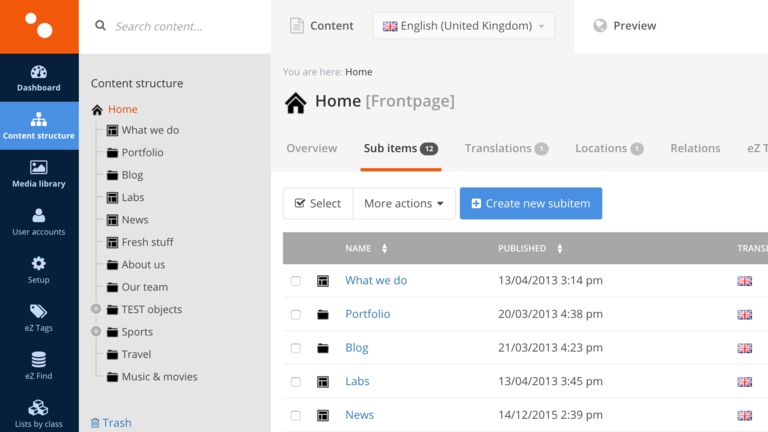This screenshot has width=768, height=432.
Task: Switch to the Relations tab
Action: click(695, 148)
